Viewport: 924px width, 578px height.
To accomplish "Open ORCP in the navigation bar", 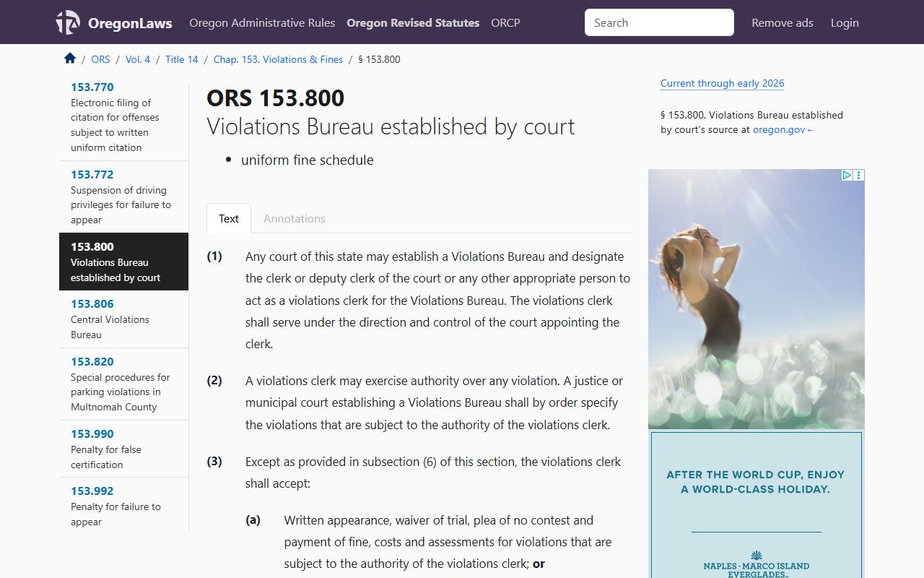I will 505,22.
